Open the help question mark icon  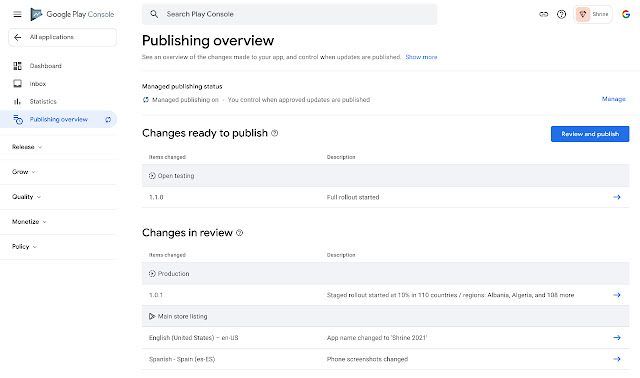click(561, 14)
